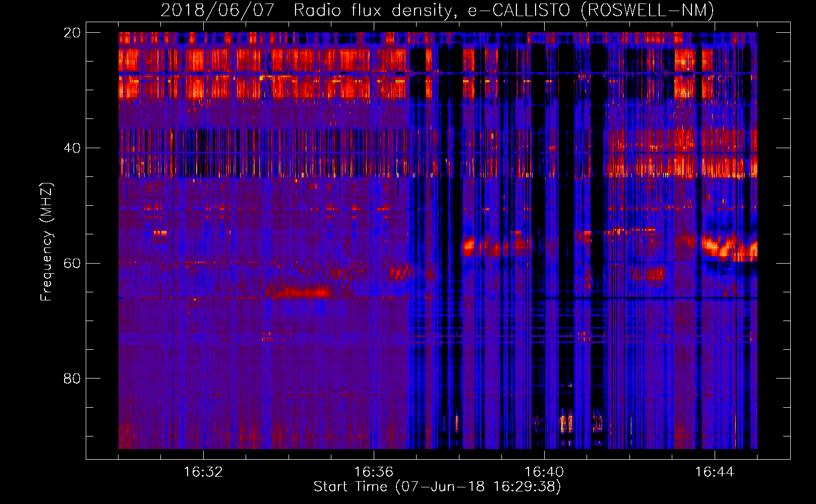The image size is (816, 504).
Task: Click the 20 MHz frequency tick label
Action: [72, 33]
